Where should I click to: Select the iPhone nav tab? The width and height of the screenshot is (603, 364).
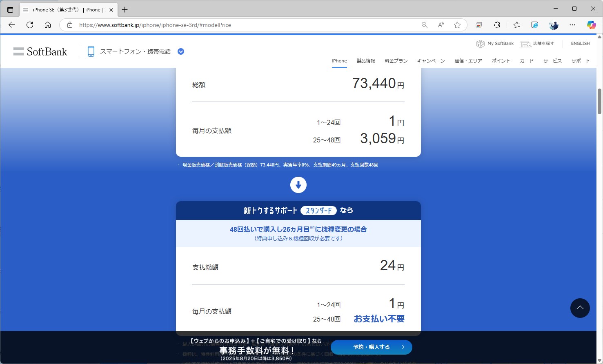click(339, 61)
